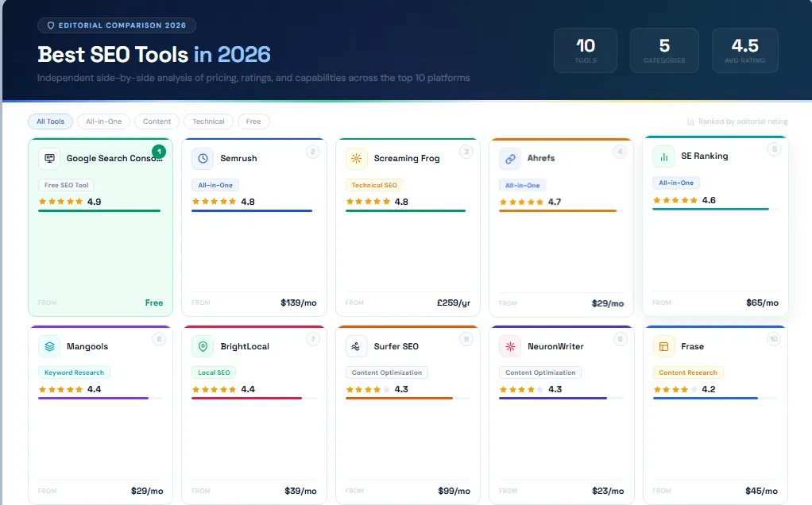This screenshot has height=505, width=812.
Task: Click rank badge 3 on Screaming Frog card
Action: point(466,152)
